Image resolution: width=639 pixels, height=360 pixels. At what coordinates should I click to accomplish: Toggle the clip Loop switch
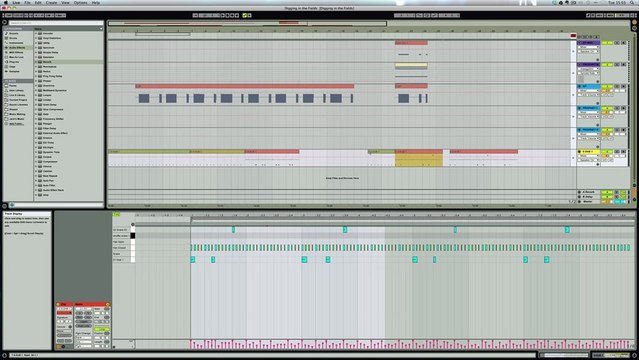tap(101, 329)
